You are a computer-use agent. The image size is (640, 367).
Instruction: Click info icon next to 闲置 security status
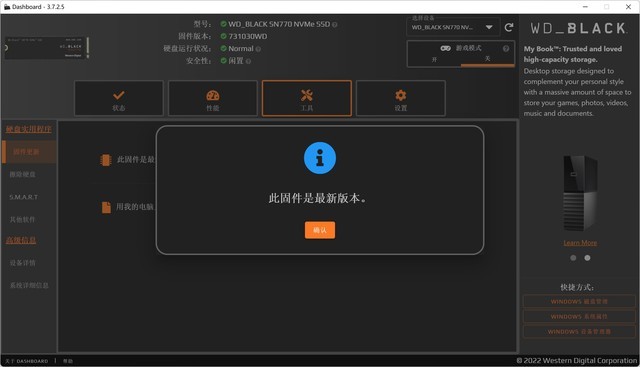point(248,61)
